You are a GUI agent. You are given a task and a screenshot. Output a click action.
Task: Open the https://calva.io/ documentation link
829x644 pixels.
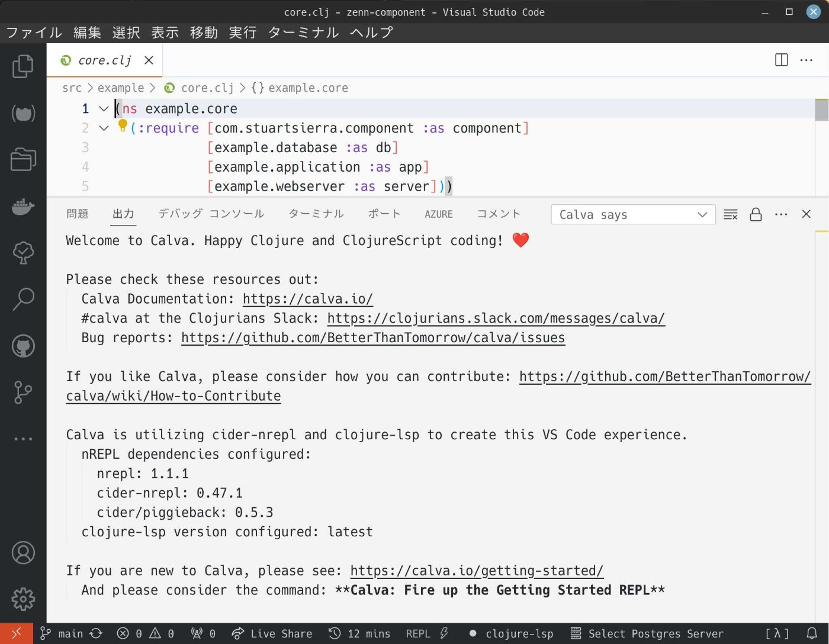click(308, 299)
